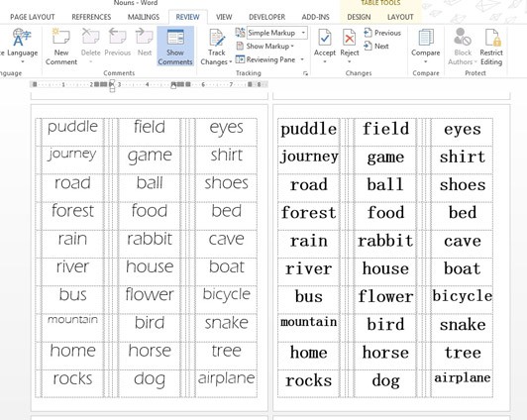Screen dimensions: 527x420
Task: Open the Table Tools Design tab
Action: [x=359, y=17]
